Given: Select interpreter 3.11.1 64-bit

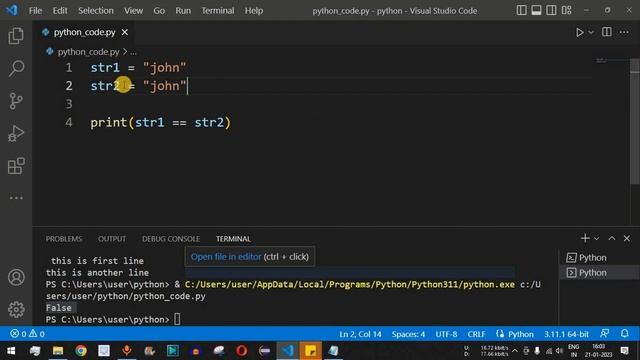Looking at the screenshot, I should click(566, 334).
